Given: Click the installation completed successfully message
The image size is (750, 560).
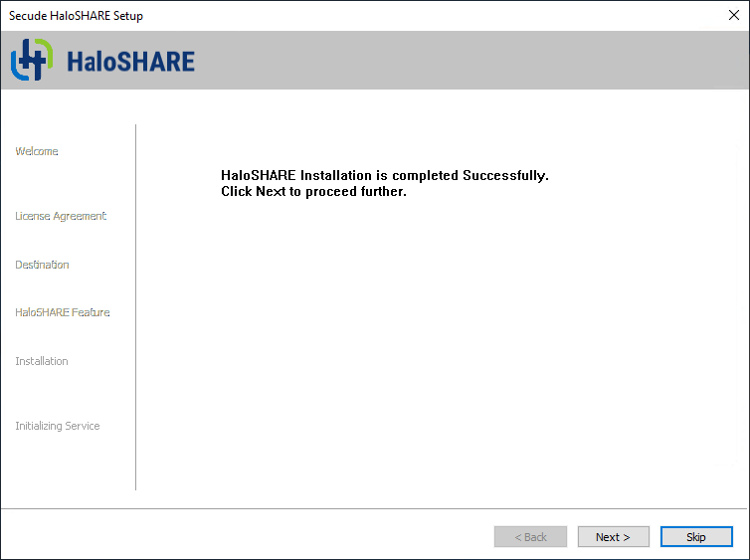Looking at the screenshot, I should click(384, 176).
